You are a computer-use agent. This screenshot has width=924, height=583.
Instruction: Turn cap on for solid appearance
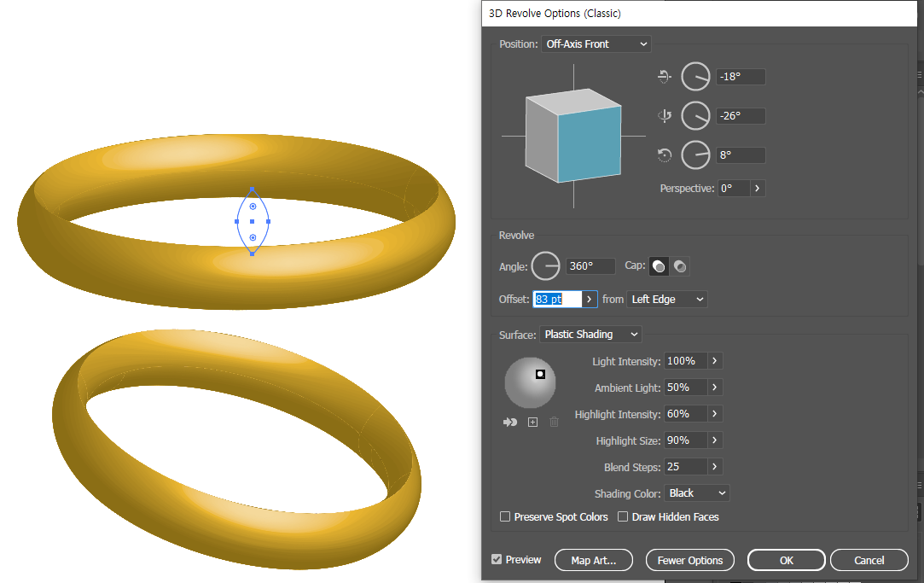[x=659, y=266]
